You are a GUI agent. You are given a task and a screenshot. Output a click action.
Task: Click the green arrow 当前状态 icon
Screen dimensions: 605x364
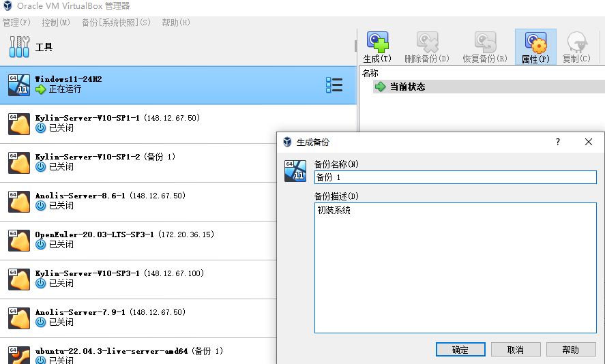pos(381,87)
